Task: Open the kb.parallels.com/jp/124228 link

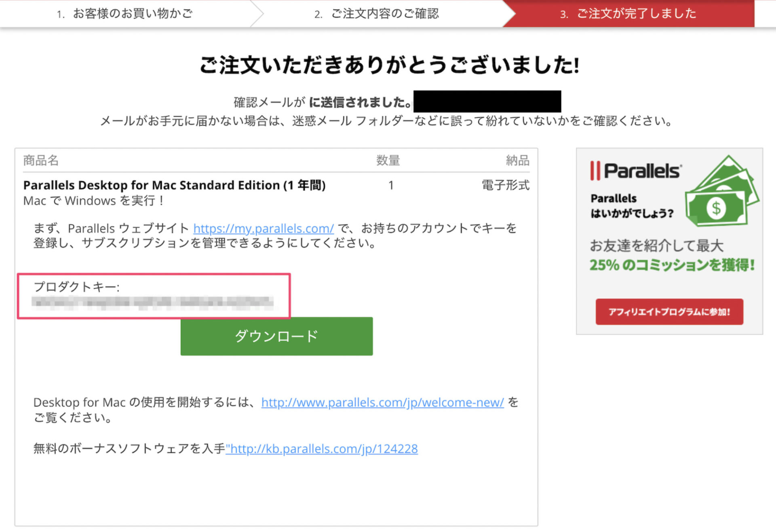Action: tap(322, 449)
